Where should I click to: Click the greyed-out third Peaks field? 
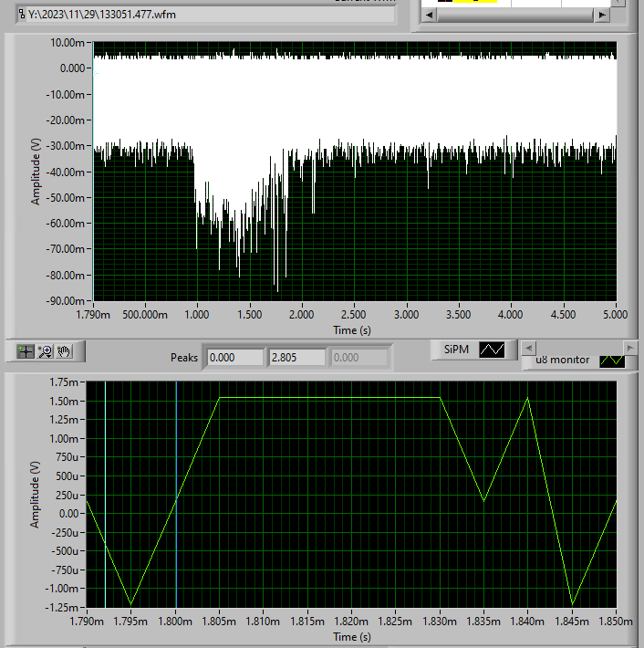(x=359, y=358)
